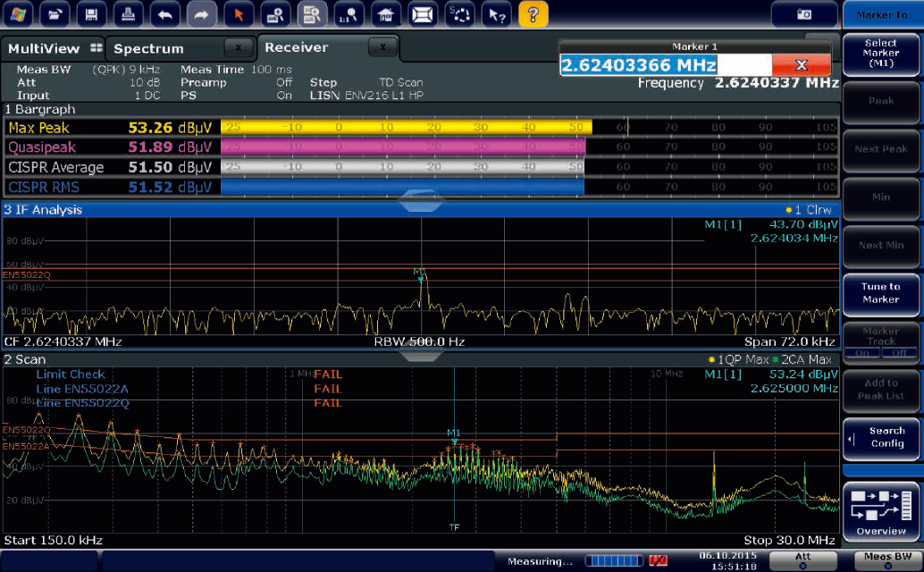Click the Max Peak yellow bargraph
This screenshot has height=572, width=924.
[407, 127]
